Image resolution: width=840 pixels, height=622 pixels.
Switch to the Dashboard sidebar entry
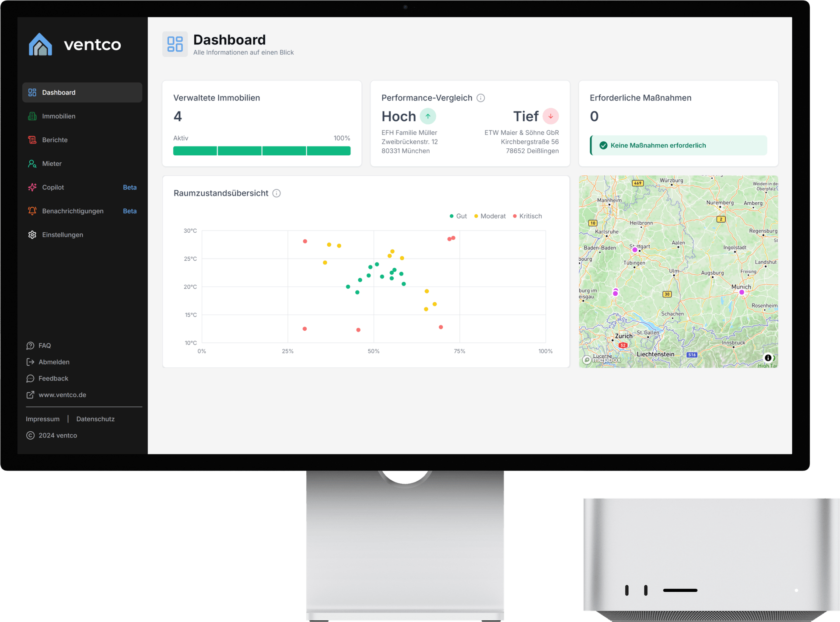59,92
